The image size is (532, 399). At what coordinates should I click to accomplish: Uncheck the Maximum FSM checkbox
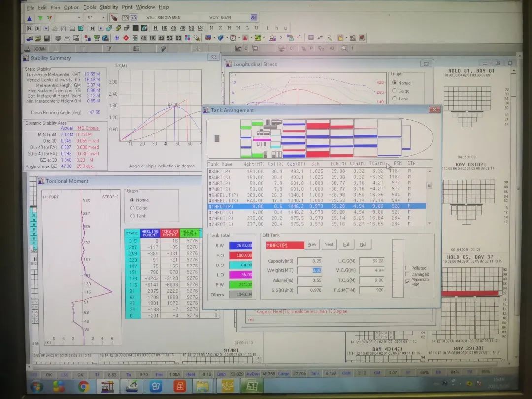(x=407, y=281)
